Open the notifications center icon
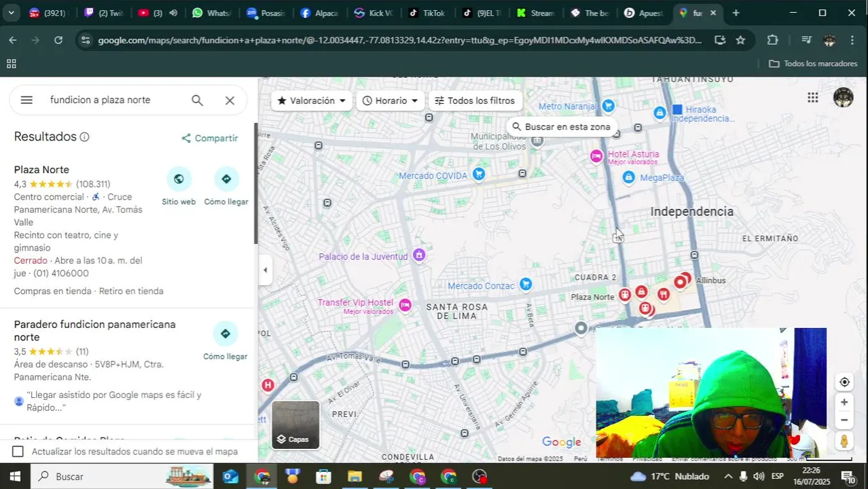The width and height of the screenshot is (868, 489). [x=848, y=476]
